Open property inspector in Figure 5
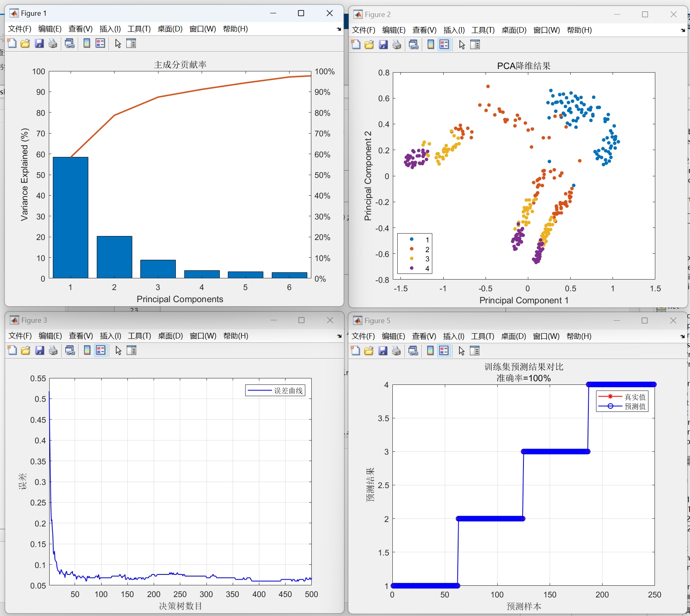The image size is (690, 616). click(x=475, y=351)
